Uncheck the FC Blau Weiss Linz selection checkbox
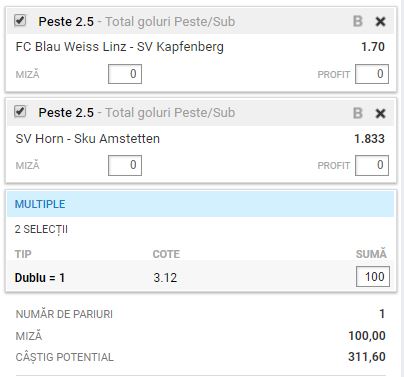Viewport: 404px width, 377px height. 20,20
